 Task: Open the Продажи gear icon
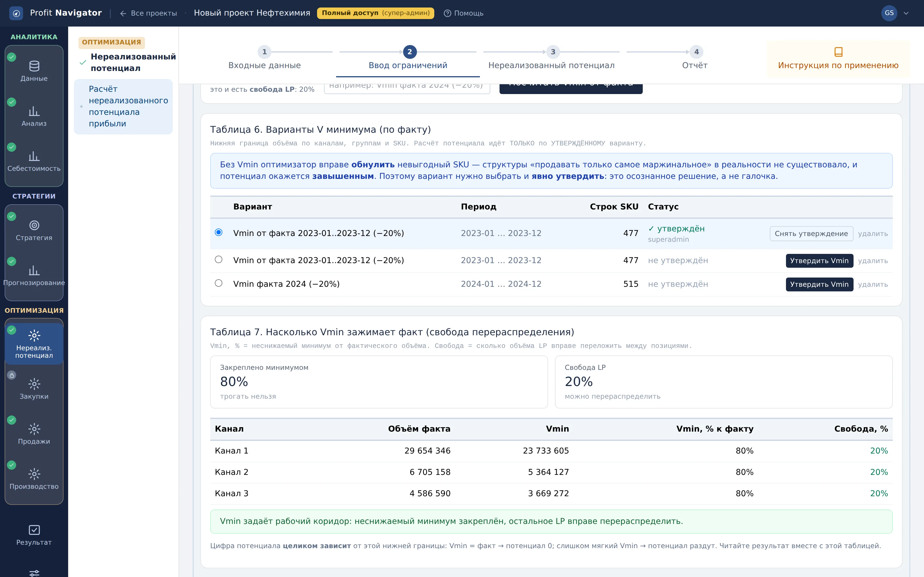[34, 429]
